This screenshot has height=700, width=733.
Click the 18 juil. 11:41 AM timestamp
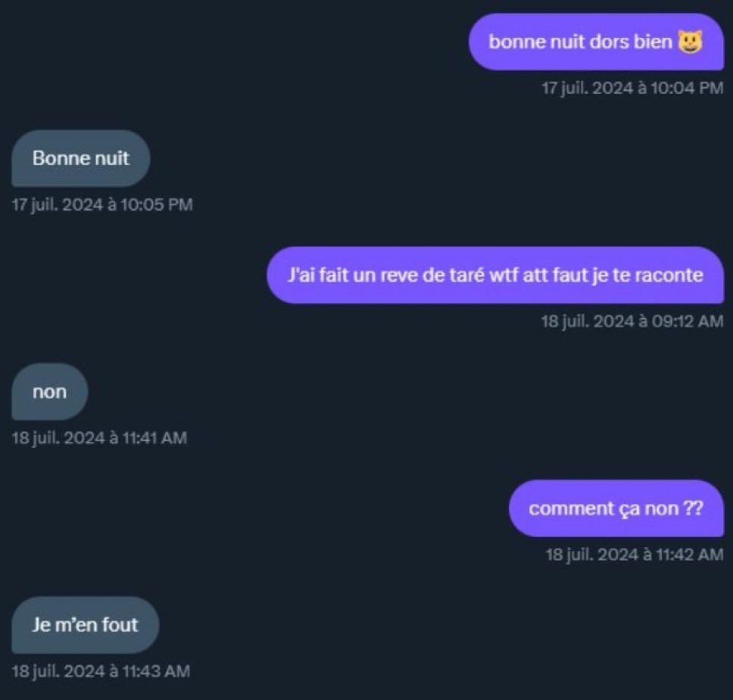[x=99, y=438]
